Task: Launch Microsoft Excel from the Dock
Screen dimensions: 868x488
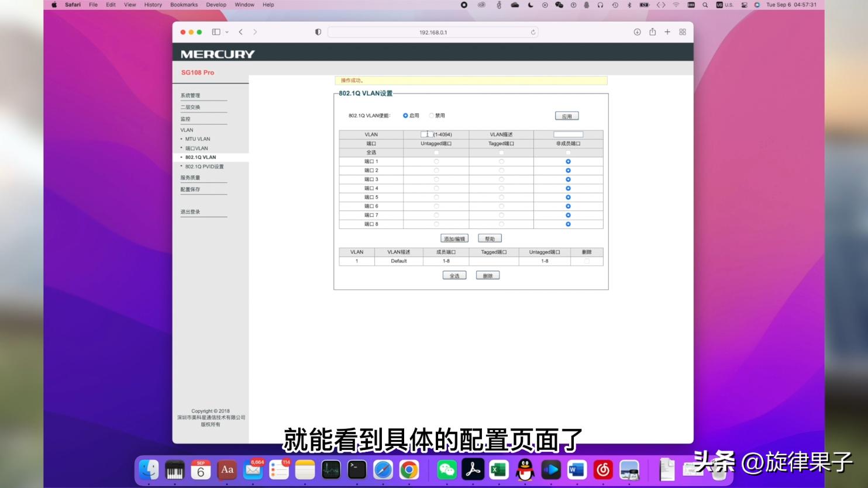Action: click(x=498, y=469)
